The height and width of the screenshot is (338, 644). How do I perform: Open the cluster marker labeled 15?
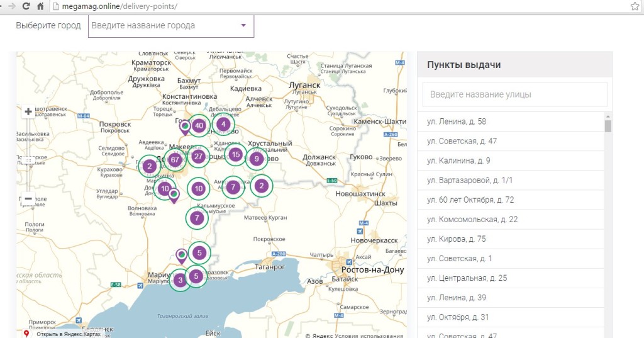coord(235,155)
